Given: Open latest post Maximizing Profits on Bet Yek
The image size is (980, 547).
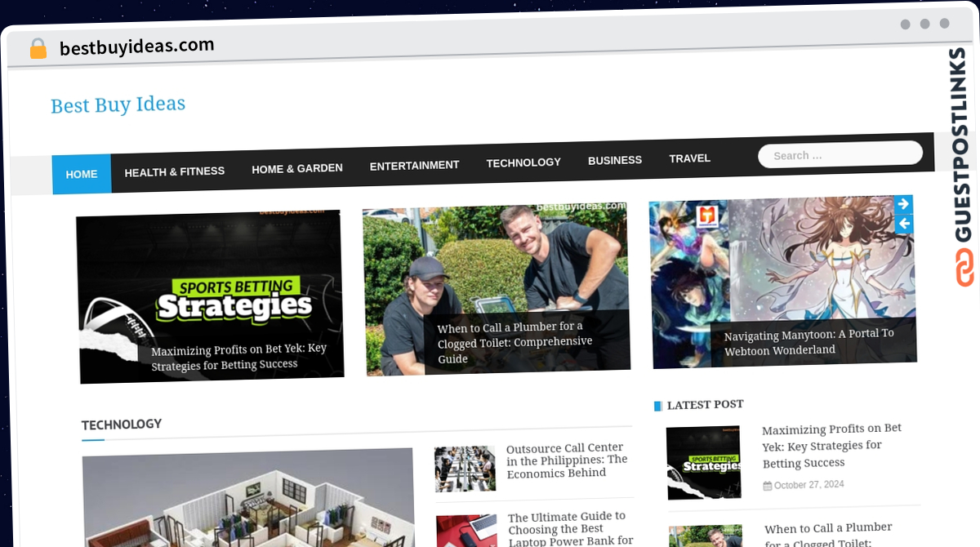Looking at the screenshot, I should click(832, 446).
